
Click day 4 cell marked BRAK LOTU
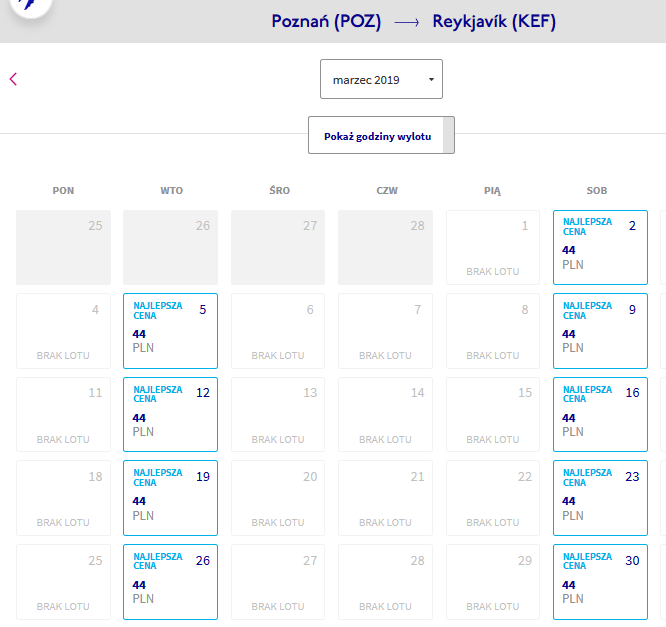tap(63, 331)
